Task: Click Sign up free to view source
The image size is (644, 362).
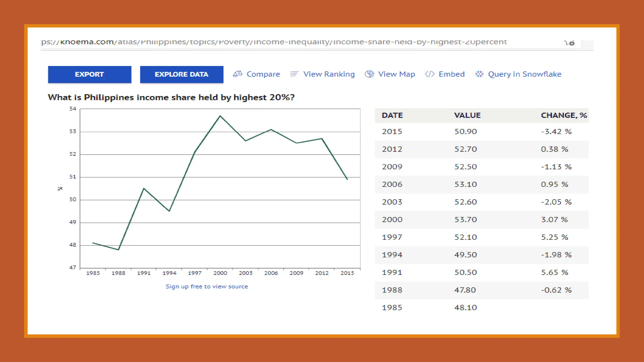Action: pyautogui.click(x=207, y=286)
